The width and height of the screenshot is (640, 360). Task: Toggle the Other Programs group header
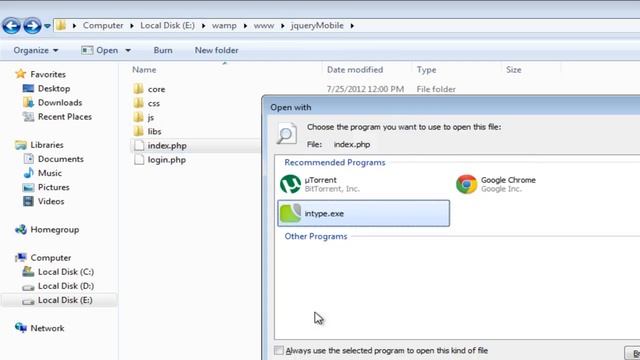pos(316,236)
